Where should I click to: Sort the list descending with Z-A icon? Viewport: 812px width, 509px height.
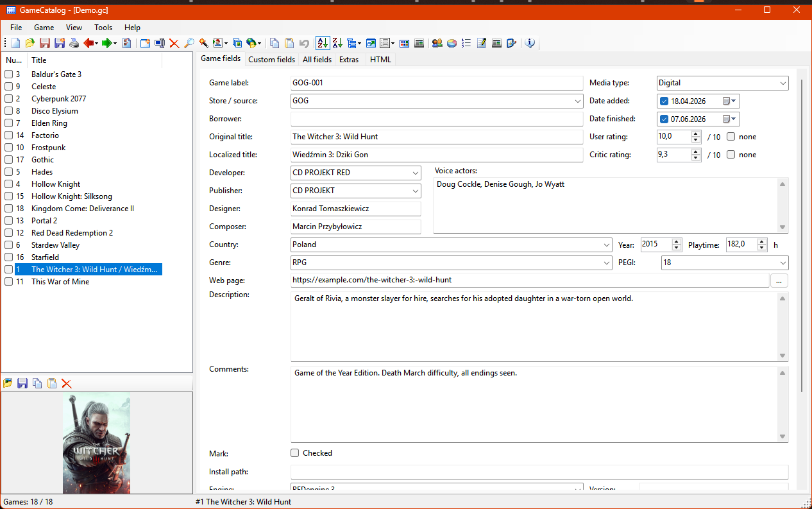[x=337, y=43]
